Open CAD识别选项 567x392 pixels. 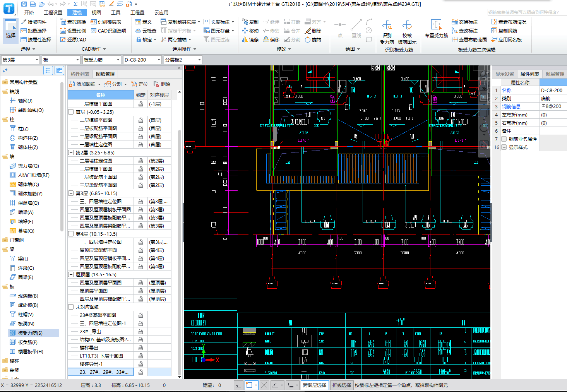[x=108, y=31]
